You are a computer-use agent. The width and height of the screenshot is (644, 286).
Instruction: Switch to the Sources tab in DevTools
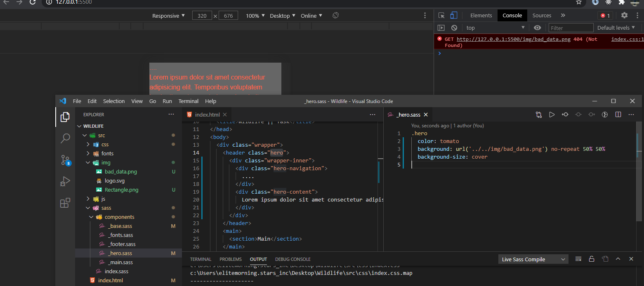542,15
